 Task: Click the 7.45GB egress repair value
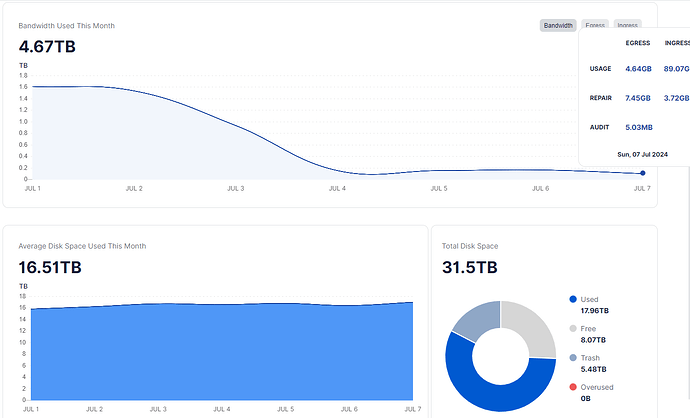pos(637,98)
